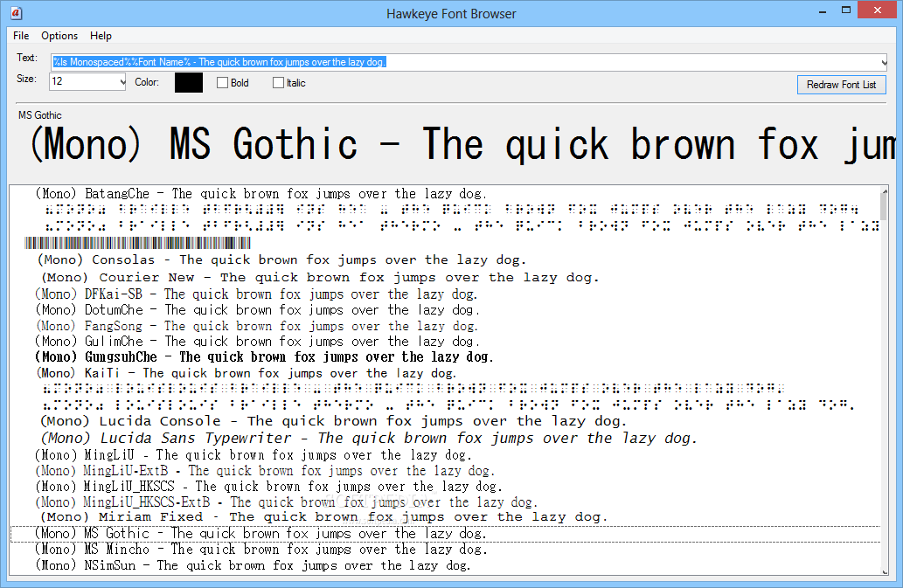Image resolution: width=903 pixels, height=588 pixels.
Task: Open the Help menu
Action: pos(101,36)
